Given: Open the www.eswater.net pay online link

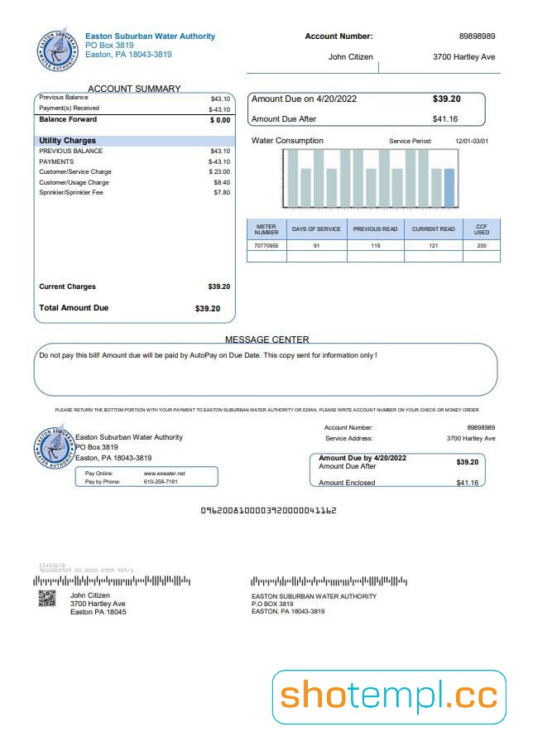Looking at the screenshot, I should [x=165, y=474].
